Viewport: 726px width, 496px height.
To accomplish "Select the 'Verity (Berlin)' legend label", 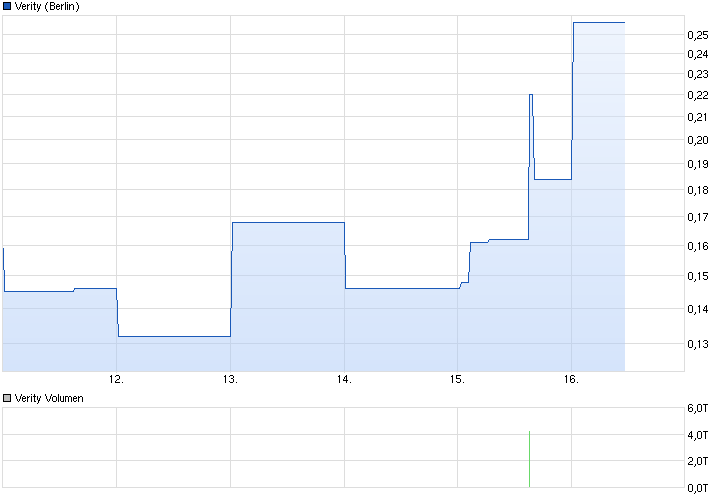I will click(47, 6).
